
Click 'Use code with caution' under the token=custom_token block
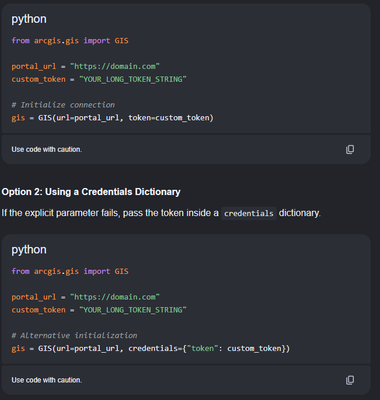(47, 149)
